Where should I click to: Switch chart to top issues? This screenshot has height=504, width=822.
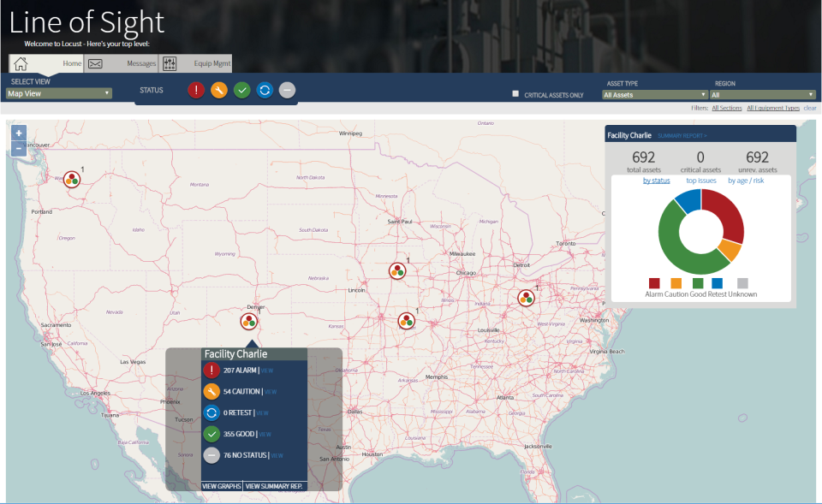pyautogui.click(x=701, y=181)
